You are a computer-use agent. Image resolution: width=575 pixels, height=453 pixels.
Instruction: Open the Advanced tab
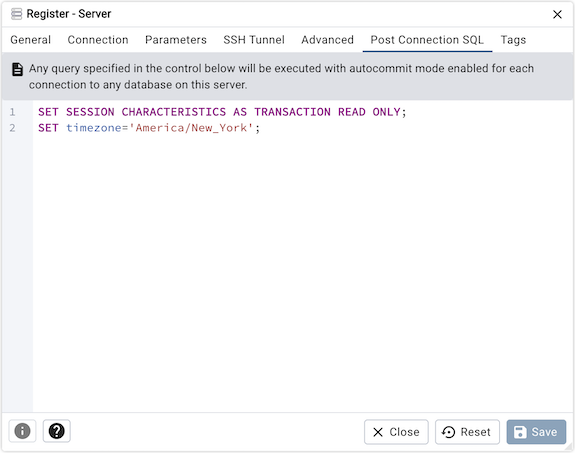pos(327,40)
